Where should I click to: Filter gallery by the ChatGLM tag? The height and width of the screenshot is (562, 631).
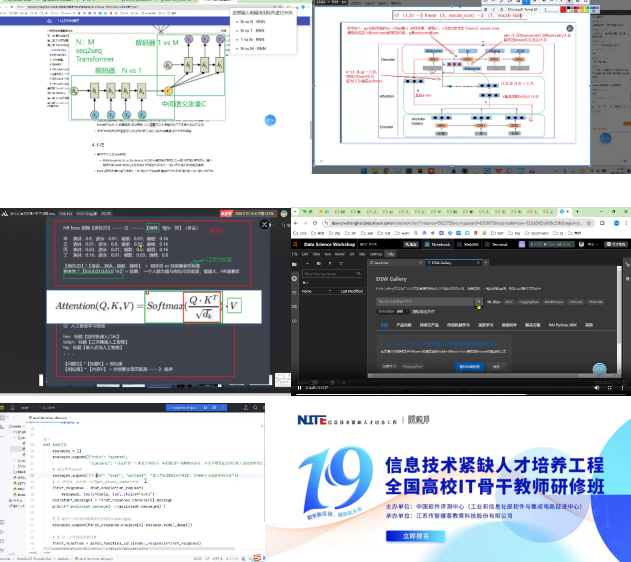(x=595, y=302)
